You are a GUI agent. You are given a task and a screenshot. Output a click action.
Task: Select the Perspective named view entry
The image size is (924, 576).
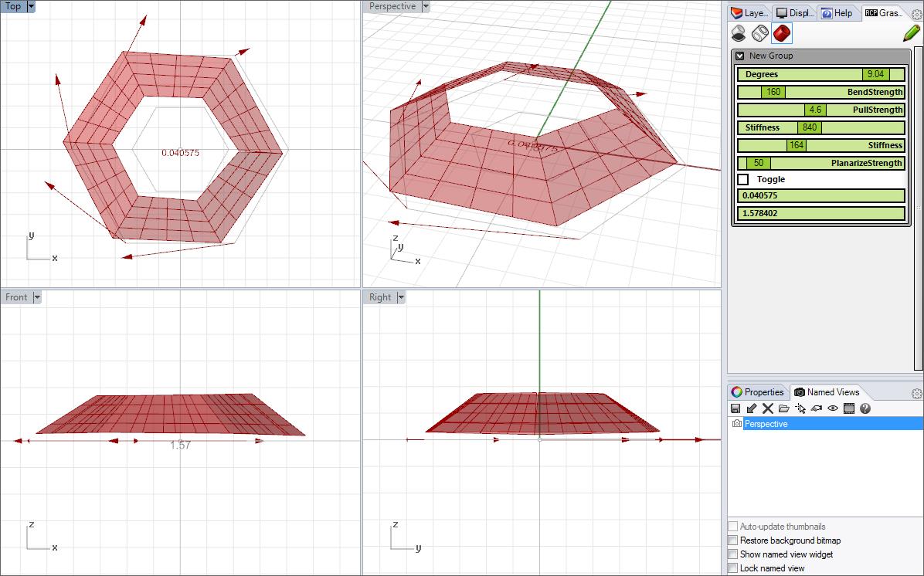[766, 424]
